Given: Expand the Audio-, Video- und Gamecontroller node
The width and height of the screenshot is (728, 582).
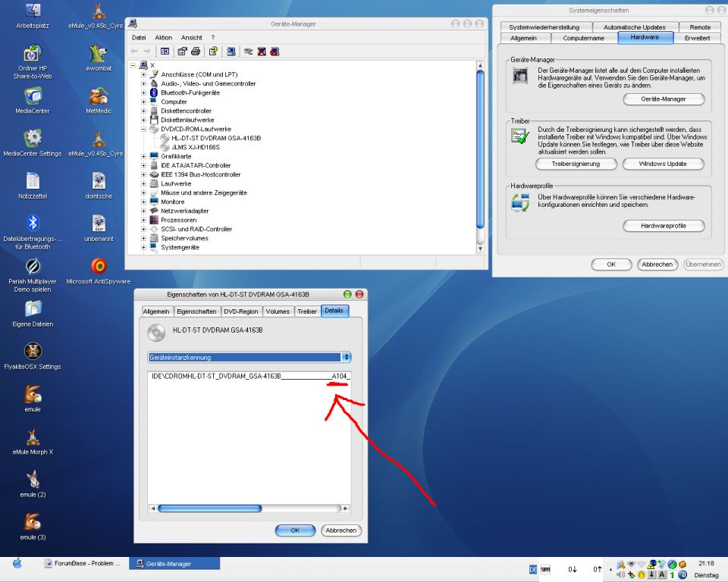Looking at the screenshot, I should coord(143,83).
